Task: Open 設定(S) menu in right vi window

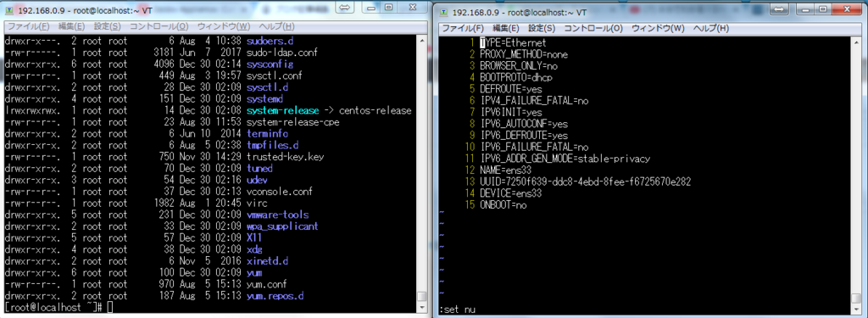Action: coord(542,28)
